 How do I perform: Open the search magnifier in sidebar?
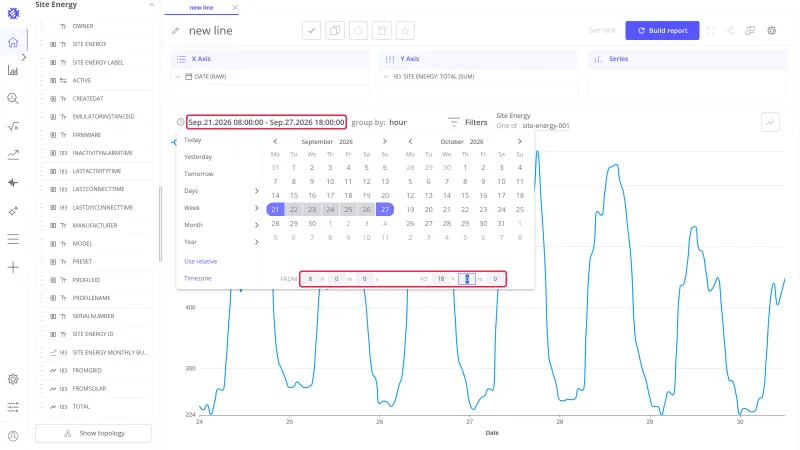(x=13, y=98)
